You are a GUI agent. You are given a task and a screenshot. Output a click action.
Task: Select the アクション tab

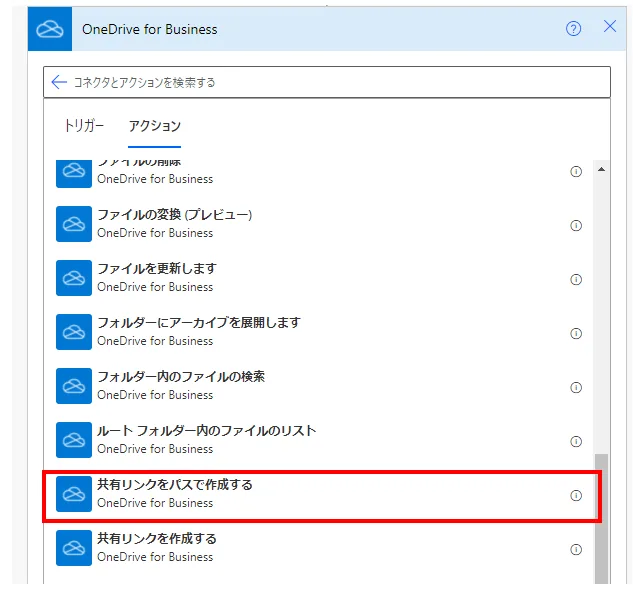point(154,126)
